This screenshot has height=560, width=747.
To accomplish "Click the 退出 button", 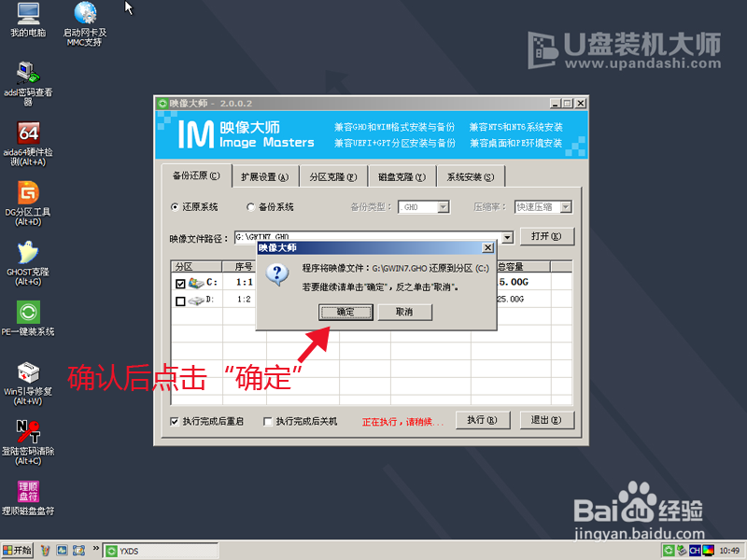I will [546, 420].
